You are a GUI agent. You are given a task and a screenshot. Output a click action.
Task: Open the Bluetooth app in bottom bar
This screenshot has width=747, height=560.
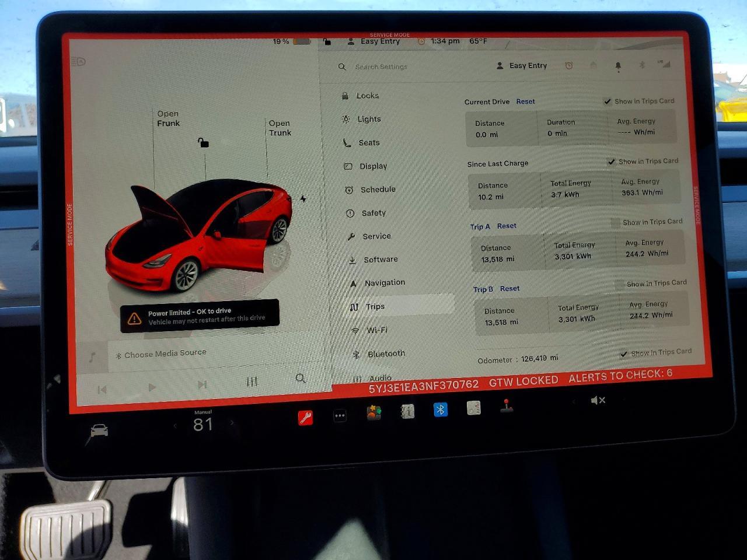click(441, 409)
